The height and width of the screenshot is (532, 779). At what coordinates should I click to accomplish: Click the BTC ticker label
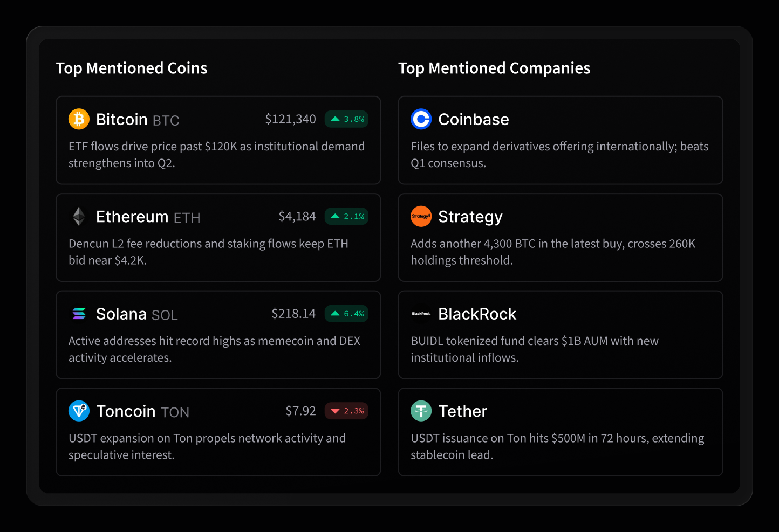point(166,121)
